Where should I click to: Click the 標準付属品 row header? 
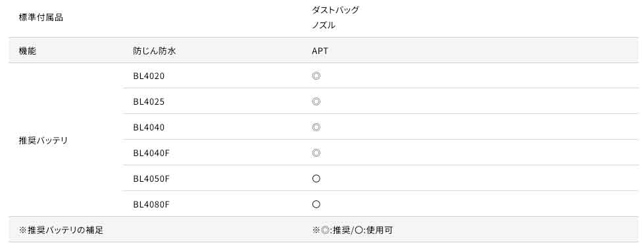[41, 18]
